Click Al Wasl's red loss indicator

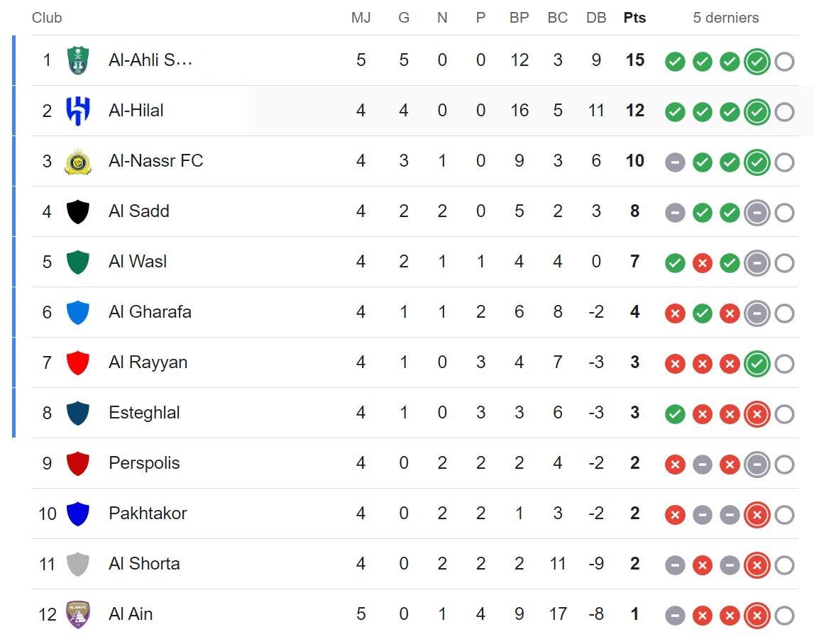(x=703, y=263)
